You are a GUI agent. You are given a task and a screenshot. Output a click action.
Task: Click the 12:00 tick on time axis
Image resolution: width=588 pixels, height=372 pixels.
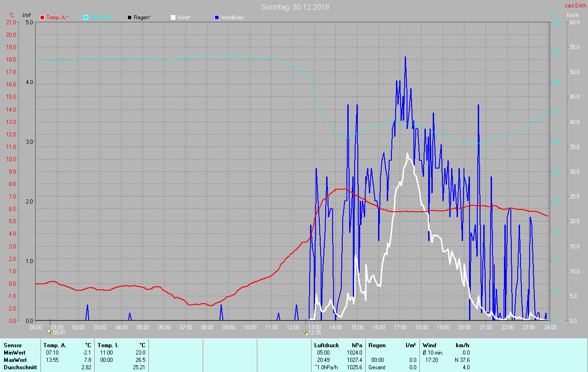tap(293, 327)
